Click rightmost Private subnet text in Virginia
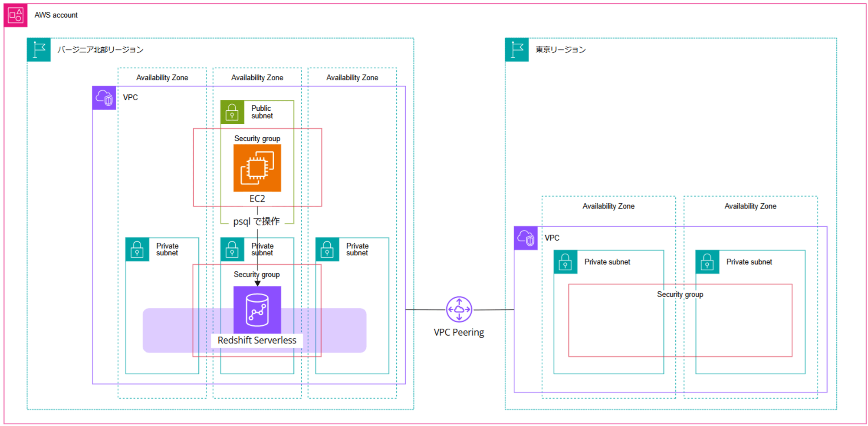 coord(358,249)
